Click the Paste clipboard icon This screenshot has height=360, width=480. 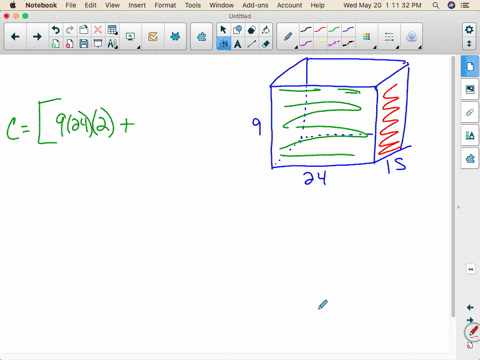[84, 30]
